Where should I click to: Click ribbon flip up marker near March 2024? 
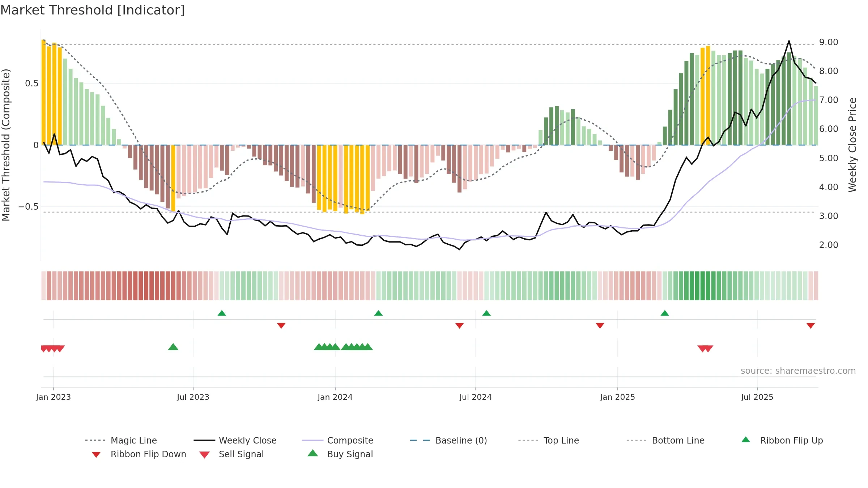[378, 313]
